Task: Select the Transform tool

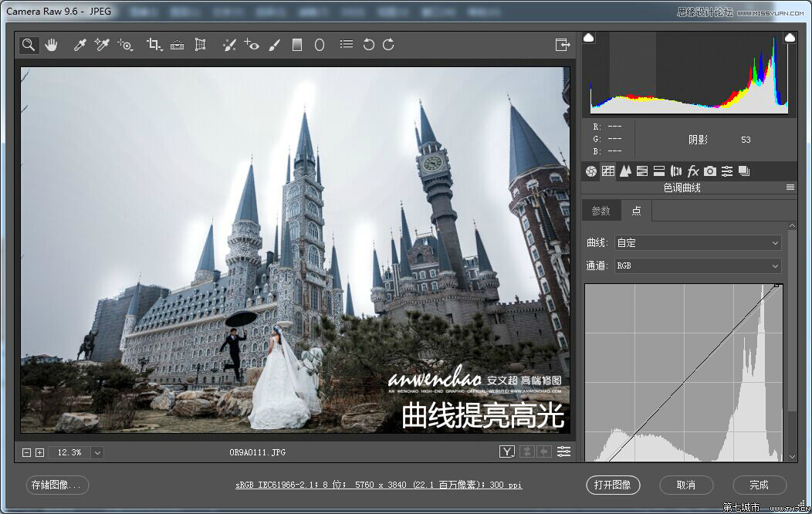Action: coord(200,45)
